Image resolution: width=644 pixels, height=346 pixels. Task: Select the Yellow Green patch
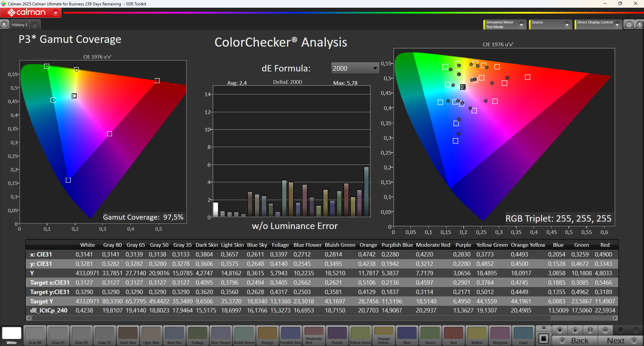361,335
